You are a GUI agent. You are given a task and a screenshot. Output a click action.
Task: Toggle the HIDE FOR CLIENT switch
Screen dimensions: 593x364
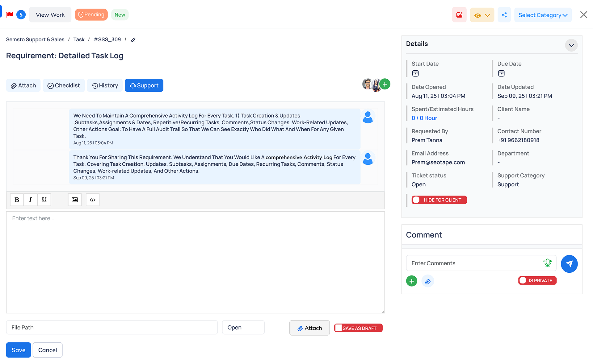pyautogui.click(x=417, y=200)
